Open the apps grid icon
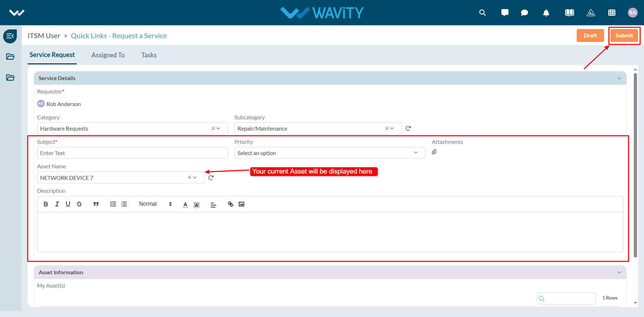This screenshot has height=317, width=644. click(x=612, y=13)
